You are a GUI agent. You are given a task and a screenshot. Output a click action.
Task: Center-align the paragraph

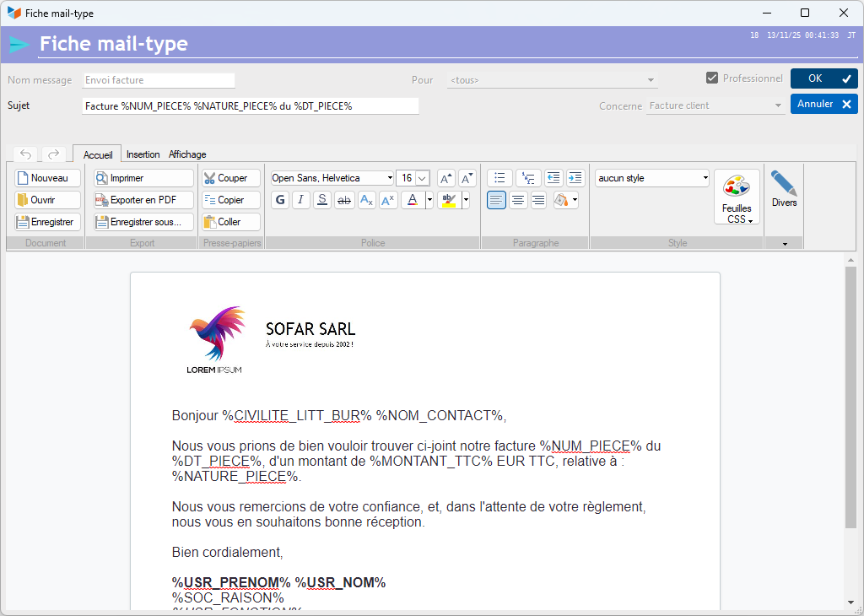pyautogui.click(x=518, y=200)
